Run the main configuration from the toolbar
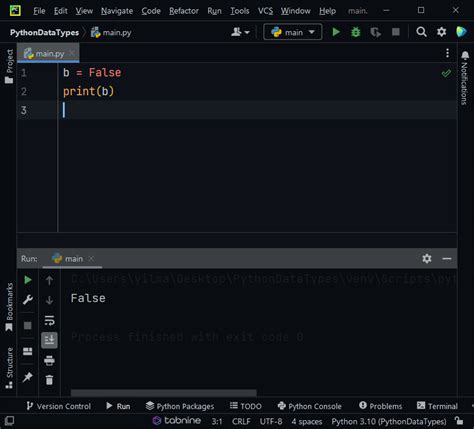The width and height of the screenshot is (474, 429). (336, 32)
